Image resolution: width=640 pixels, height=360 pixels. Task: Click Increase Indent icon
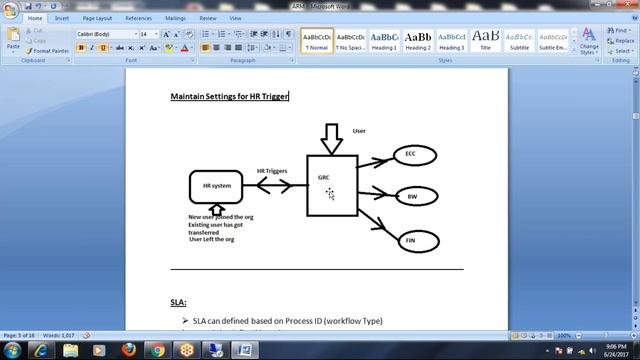[x=264, y=34]
